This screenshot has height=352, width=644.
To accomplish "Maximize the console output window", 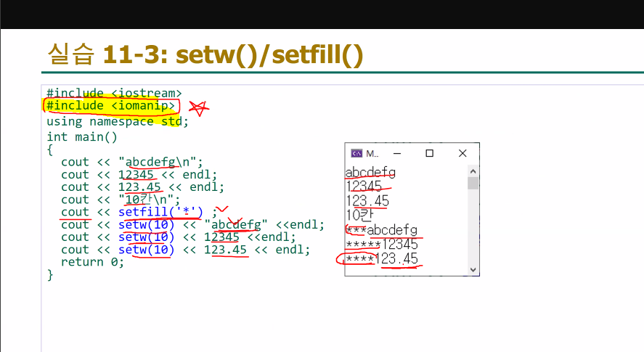I will 430,153.
